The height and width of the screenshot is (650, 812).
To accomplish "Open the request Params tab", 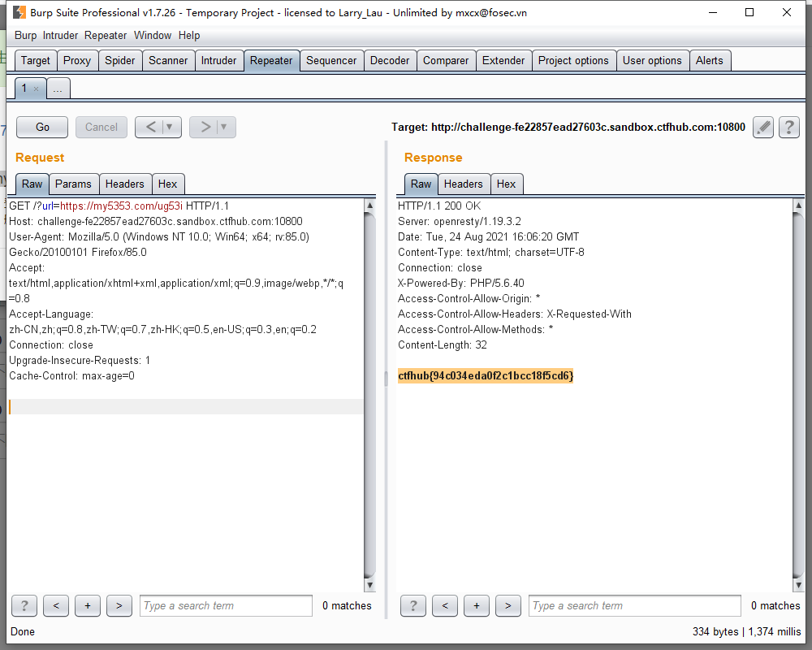I will point(73,184).
